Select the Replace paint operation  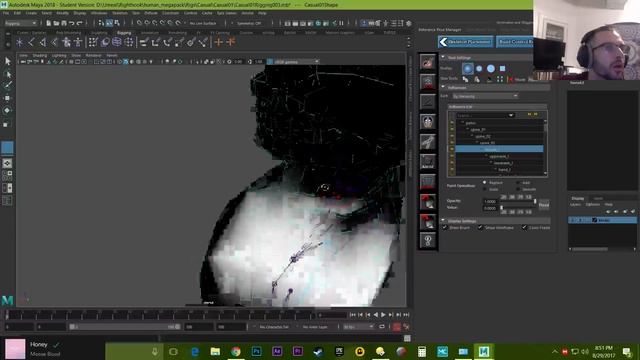(484, 183)
